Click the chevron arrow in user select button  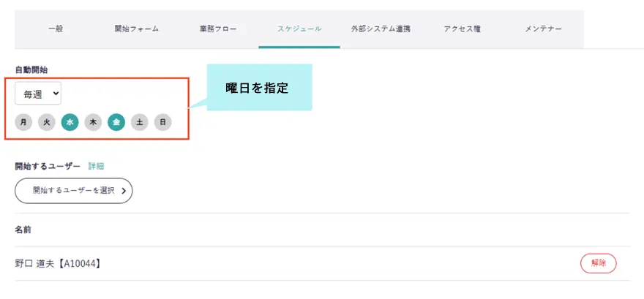123,191
